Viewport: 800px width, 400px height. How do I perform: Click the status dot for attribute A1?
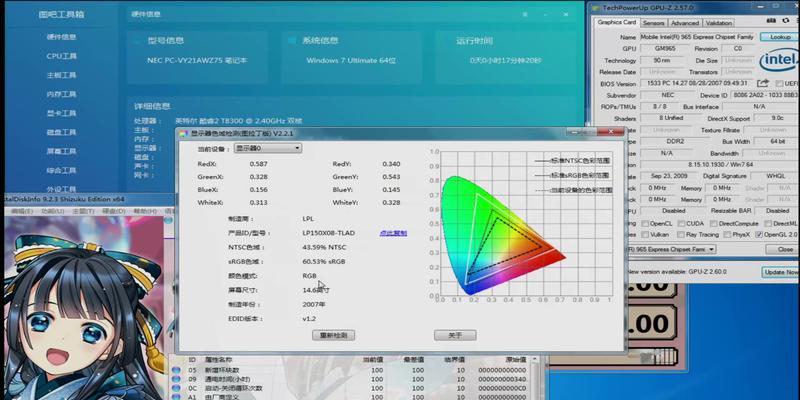pos(176,396)
